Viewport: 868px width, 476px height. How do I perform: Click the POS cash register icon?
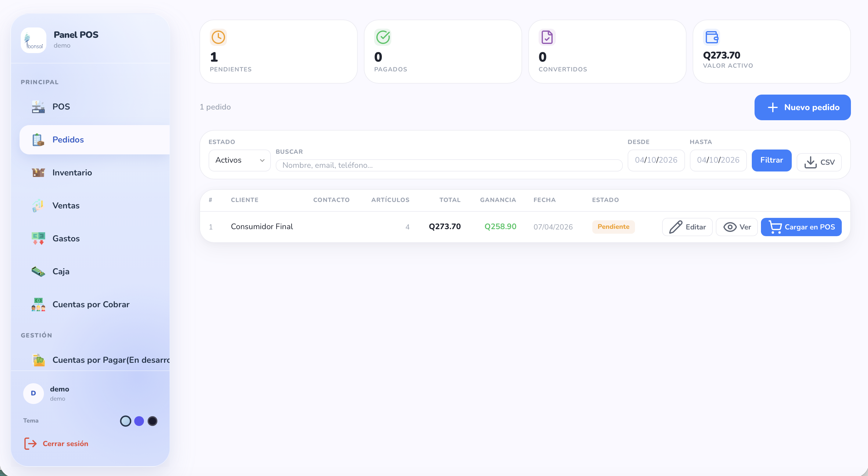[x=38, y=107]
